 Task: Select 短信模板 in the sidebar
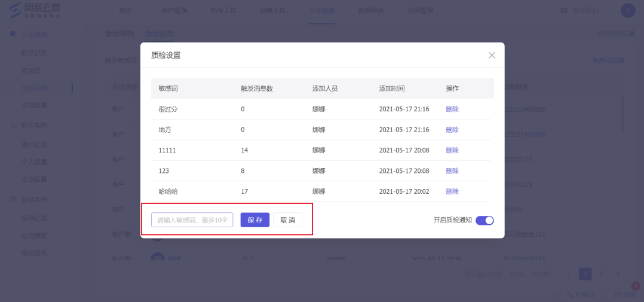pyautogui.click(x=34, y=236)
